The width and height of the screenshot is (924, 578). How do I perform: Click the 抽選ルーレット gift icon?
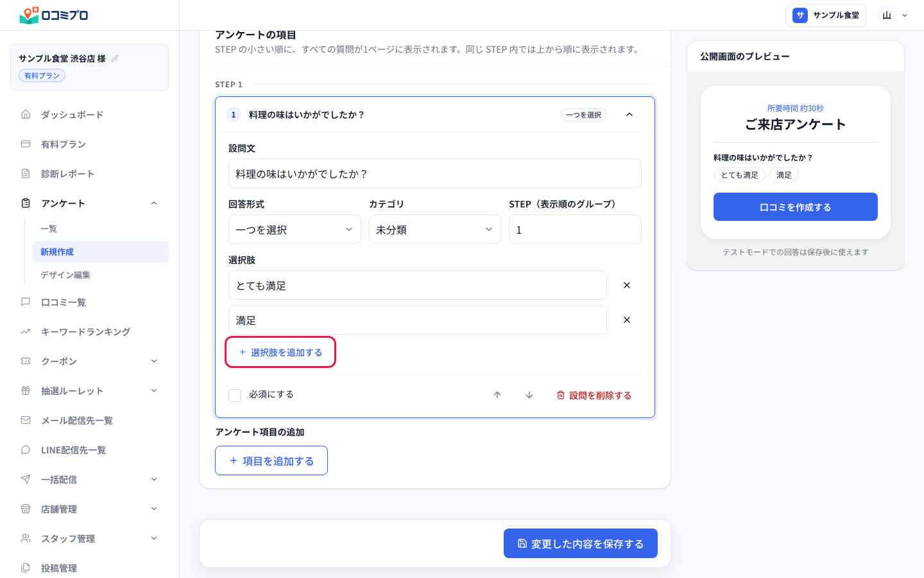(x=26, y=390)
